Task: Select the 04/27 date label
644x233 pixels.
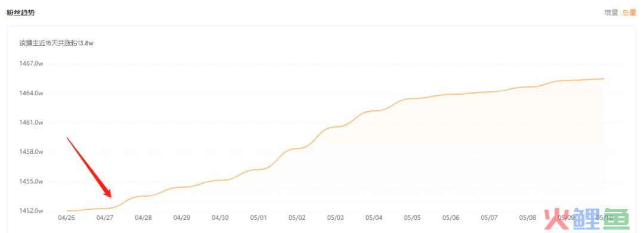Action: coord(105,218)
